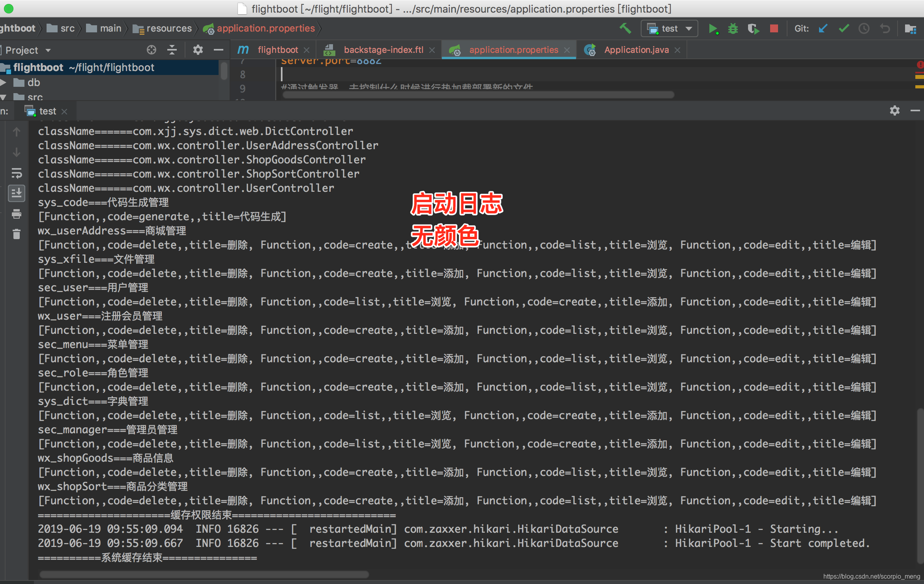Open the Run panel settings gear
This screenshot has height=584, width=924.
point(894,111)
